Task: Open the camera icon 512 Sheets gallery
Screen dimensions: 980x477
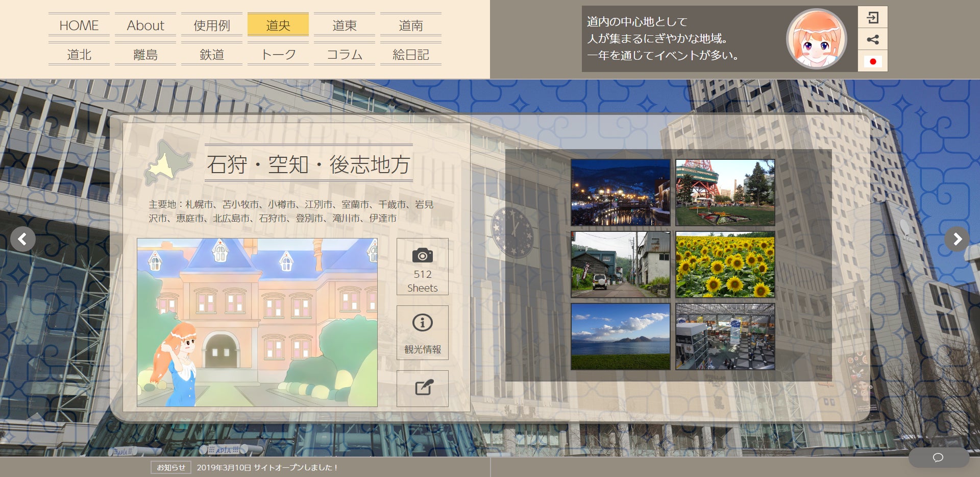Action: click(x=423, y=267)
